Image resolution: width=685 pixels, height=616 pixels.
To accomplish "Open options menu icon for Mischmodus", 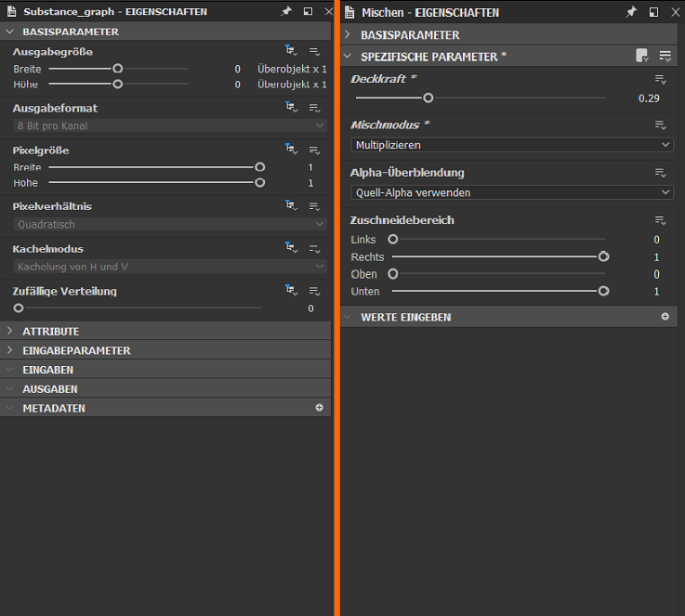I will coord(660,125).
